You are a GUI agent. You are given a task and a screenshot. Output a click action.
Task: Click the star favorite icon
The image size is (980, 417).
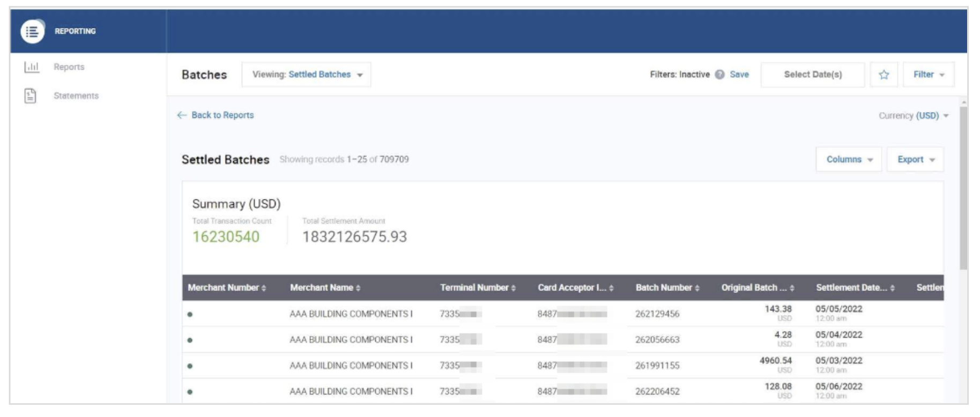coord(884,75)
